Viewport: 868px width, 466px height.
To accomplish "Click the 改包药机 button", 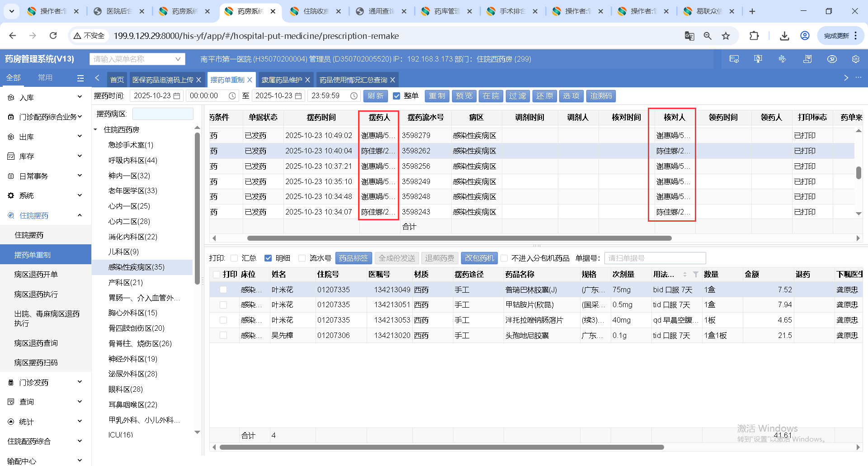I will 479,258.
